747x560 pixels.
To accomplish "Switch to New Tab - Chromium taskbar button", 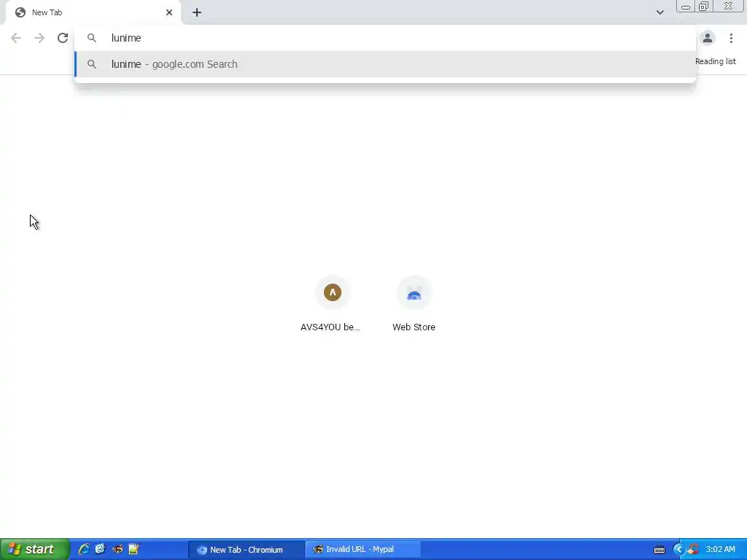I will (247, 550).
